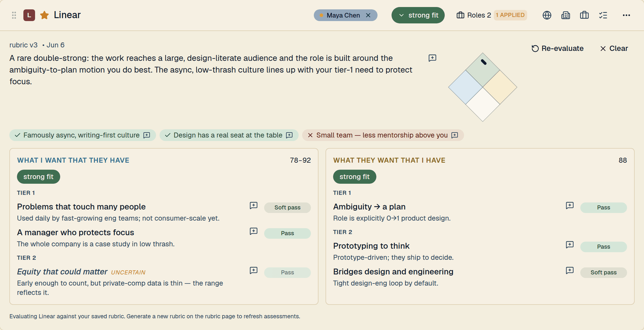This screenshot has height=330, width=644.
Task: Select the A manager who protects focus criterion
Action: tap(75, 233)
